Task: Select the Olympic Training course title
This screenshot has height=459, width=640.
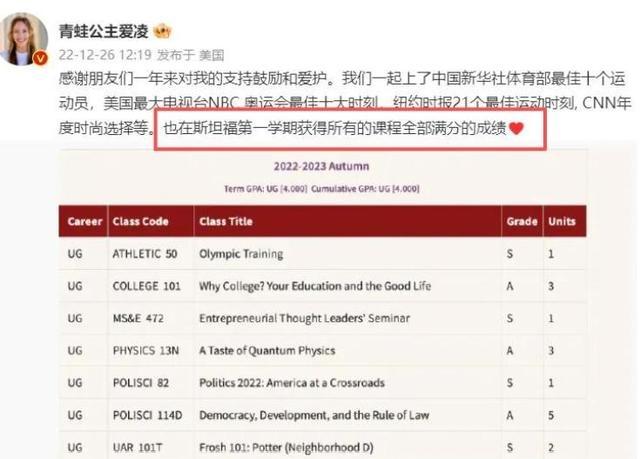Action: (x=241, y=254)
